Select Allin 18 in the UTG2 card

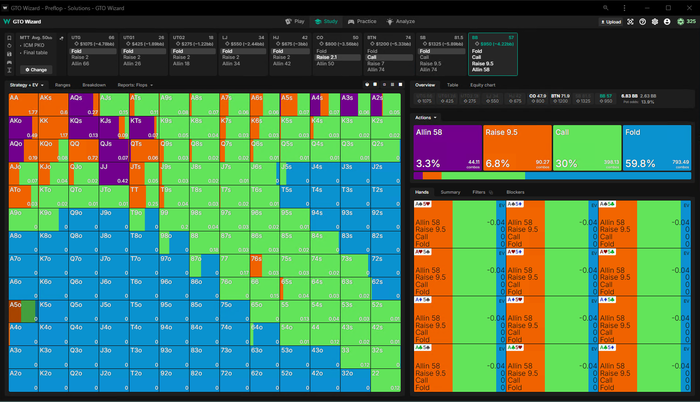(192, 64)
